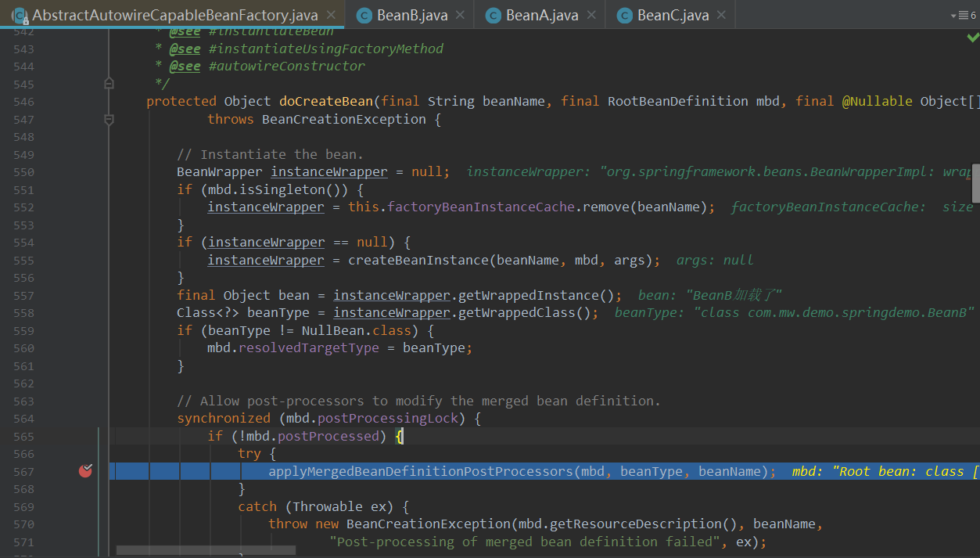Click the BeanWrapper type on line 550
Image resolution: width=980 pixels, height=558 pixels.
(x=220, y=171)
